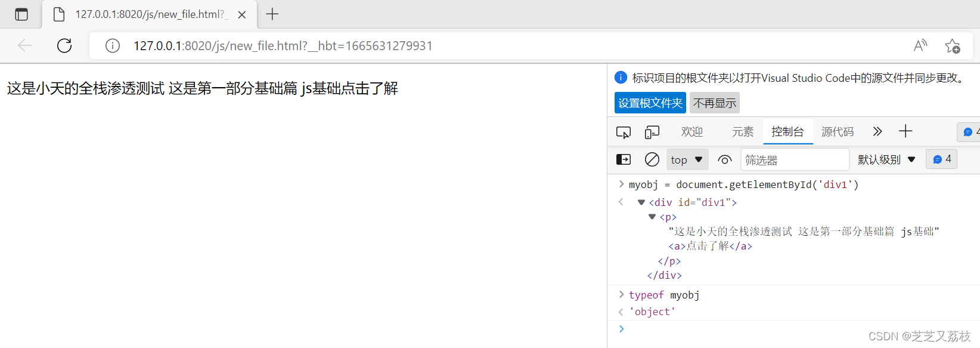Go back to previous page
This screenshot has width=980, height=348.
(x=25, y=45)
